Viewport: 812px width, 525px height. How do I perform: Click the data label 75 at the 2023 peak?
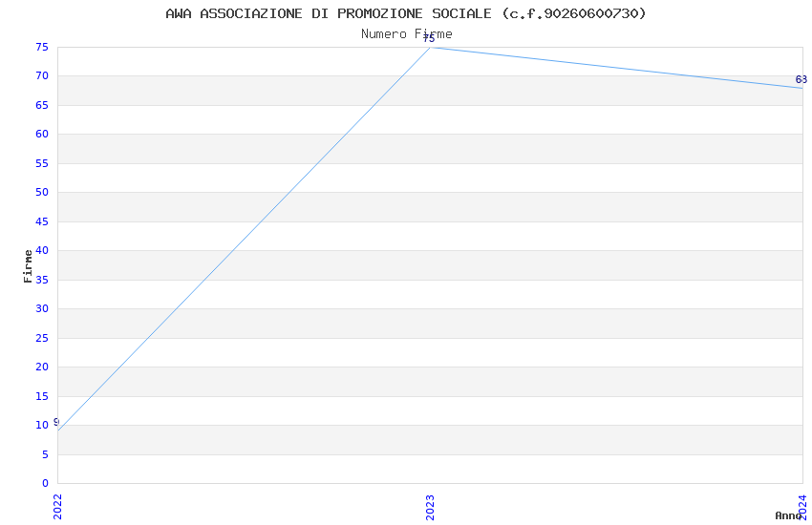pos(429,39)
